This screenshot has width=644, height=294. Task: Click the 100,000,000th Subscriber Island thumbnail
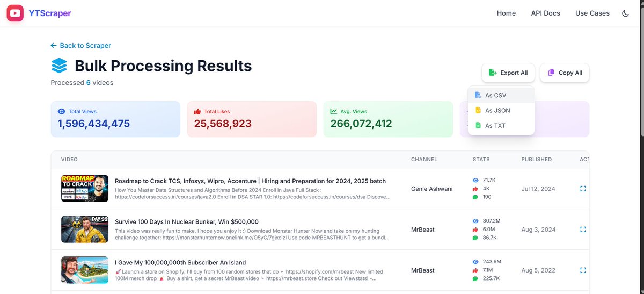pyautogui.click(x=85, y=270)
